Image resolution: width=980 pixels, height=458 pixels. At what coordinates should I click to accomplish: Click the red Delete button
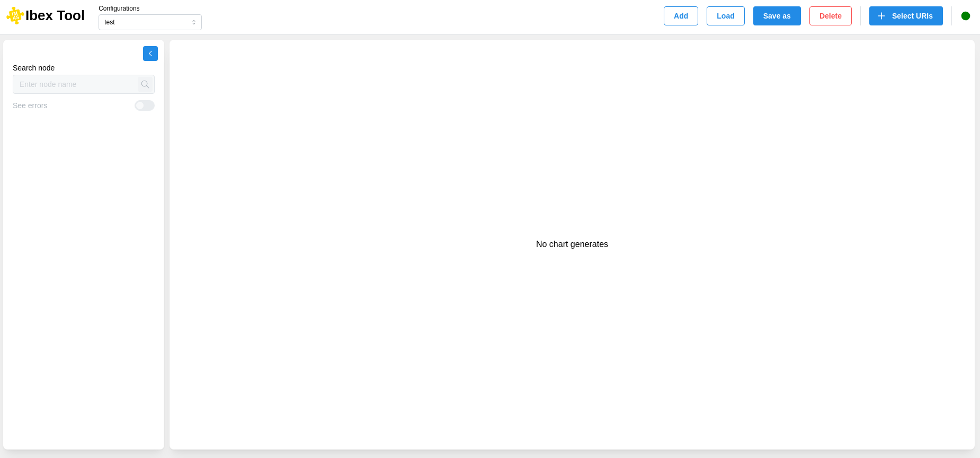pos(830,16)
